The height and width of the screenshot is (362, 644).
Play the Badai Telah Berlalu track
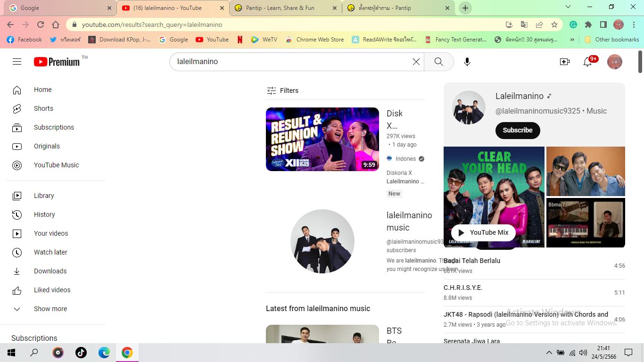534,265
